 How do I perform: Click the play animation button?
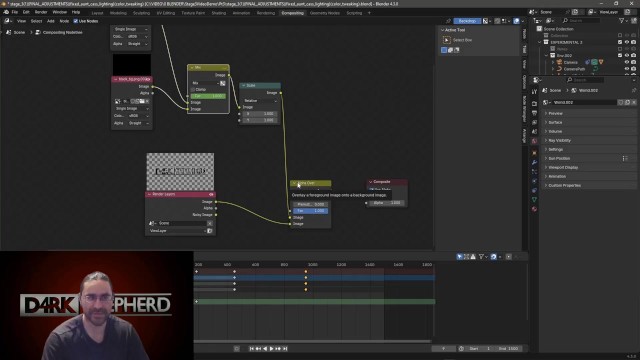pyautogui.click(x=271, y=349)
